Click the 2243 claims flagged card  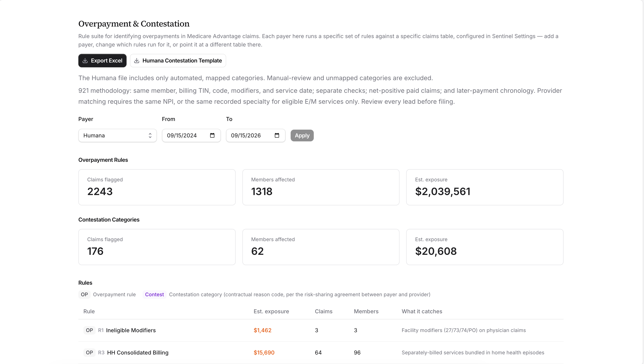157,187
